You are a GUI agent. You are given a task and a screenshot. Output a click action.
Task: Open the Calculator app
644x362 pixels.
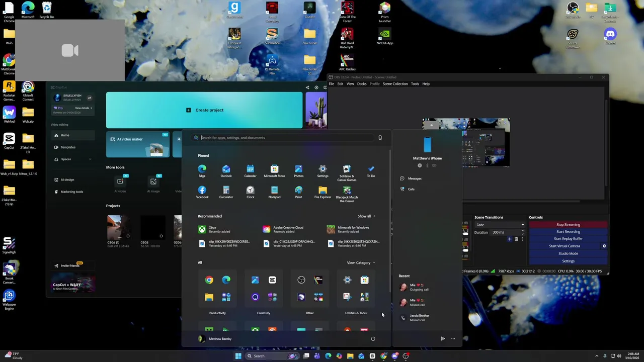click(x=226, y=192)
